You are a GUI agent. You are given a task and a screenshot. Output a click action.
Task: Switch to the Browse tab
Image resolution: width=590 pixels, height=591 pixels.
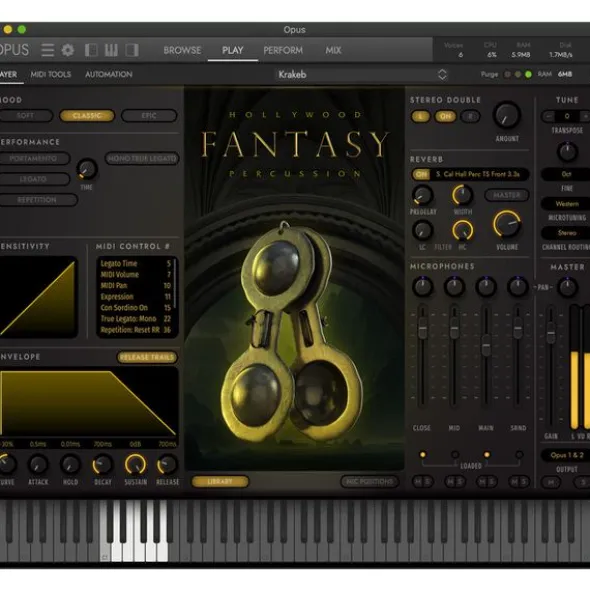coord(182,50)
